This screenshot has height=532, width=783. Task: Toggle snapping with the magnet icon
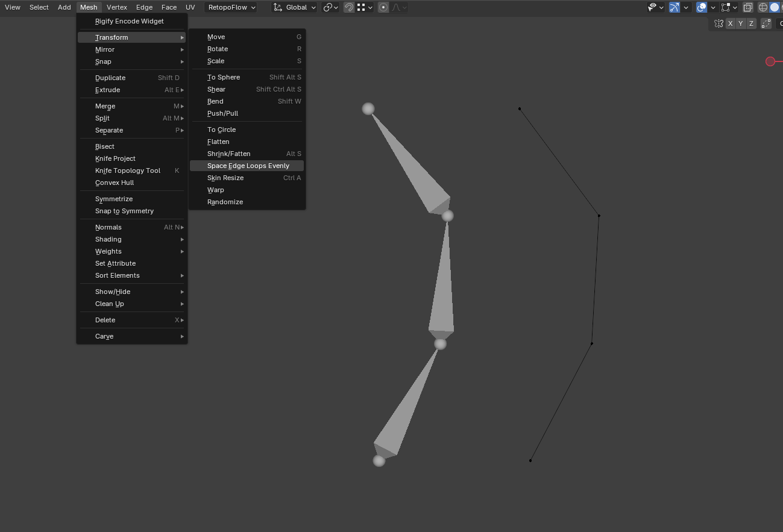(348, 7)
